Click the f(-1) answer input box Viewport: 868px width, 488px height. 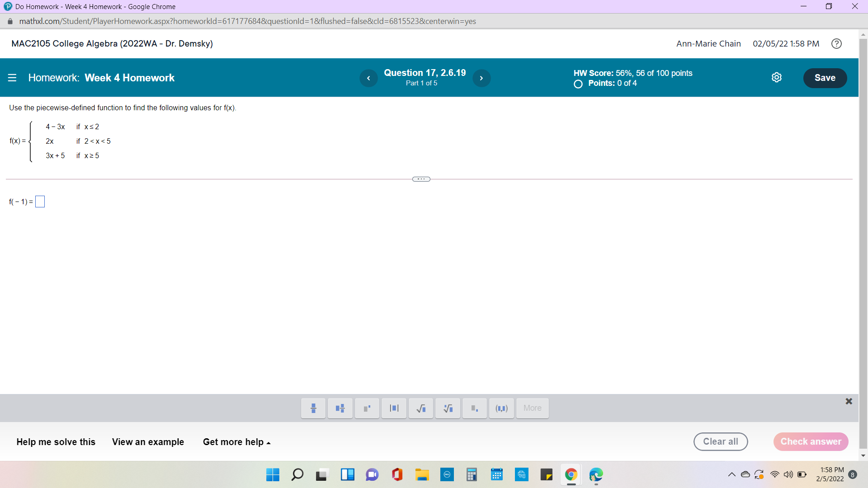(x=40, y=202)
